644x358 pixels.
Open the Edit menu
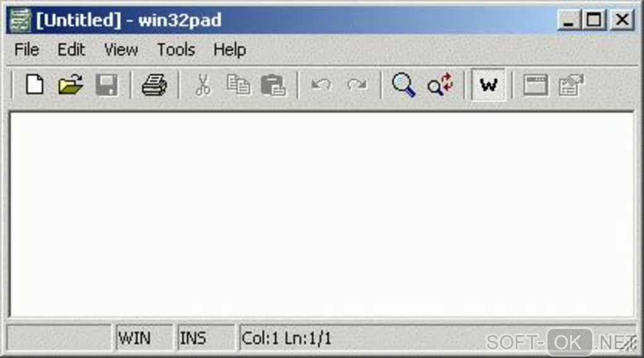71,50
